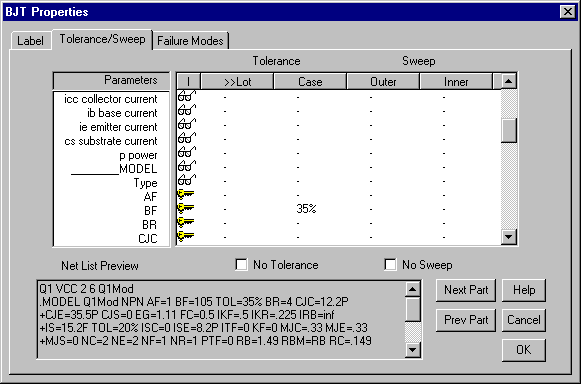581x384 pixels.
Task: Switch to the Label tab
Action: point(31,41)
